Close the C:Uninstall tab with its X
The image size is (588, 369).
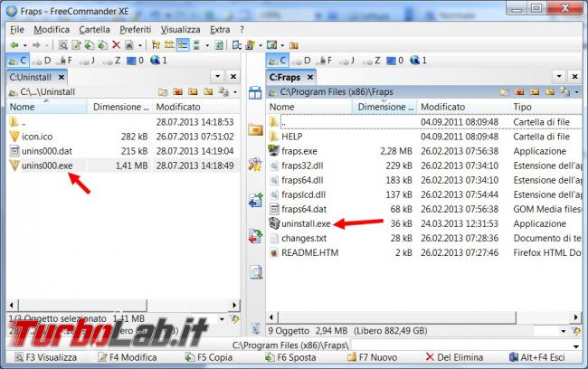[x=62, y=77]
